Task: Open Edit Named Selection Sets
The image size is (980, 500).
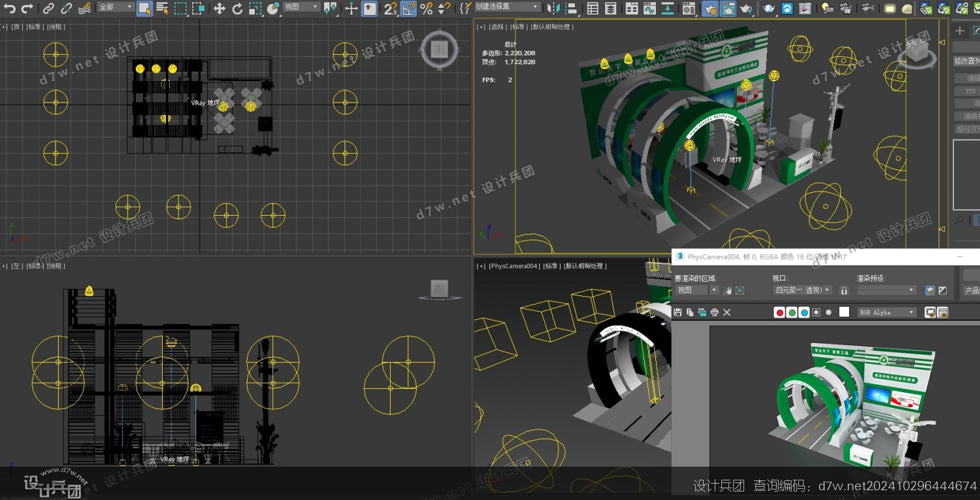Action: point(465,8)
